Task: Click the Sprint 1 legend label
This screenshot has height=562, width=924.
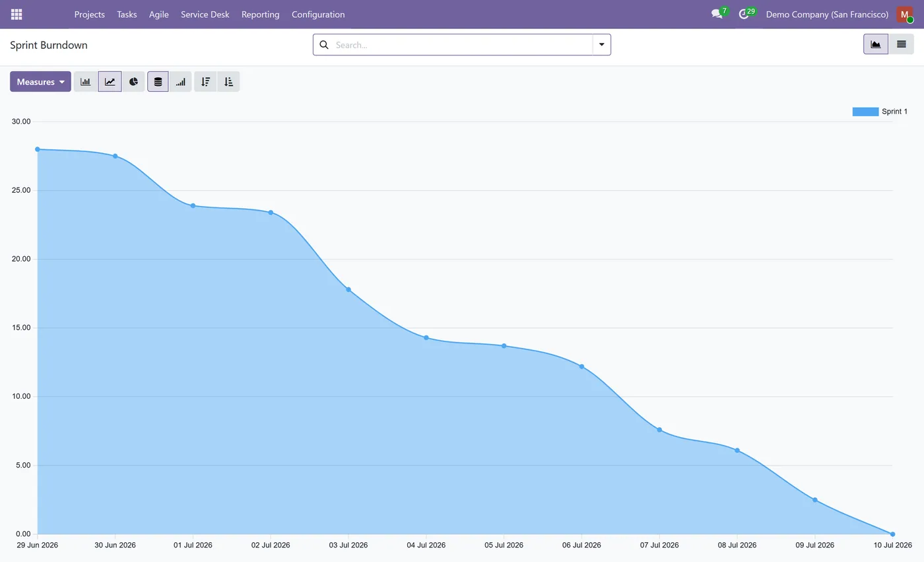Action: pyautogui.click(x=894, y=112)
